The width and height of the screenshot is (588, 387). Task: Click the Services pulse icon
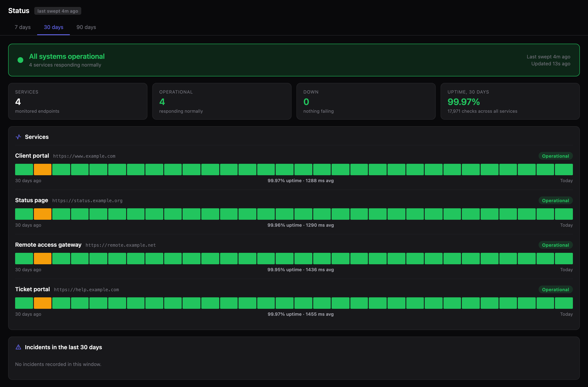(x=18, y=137)
